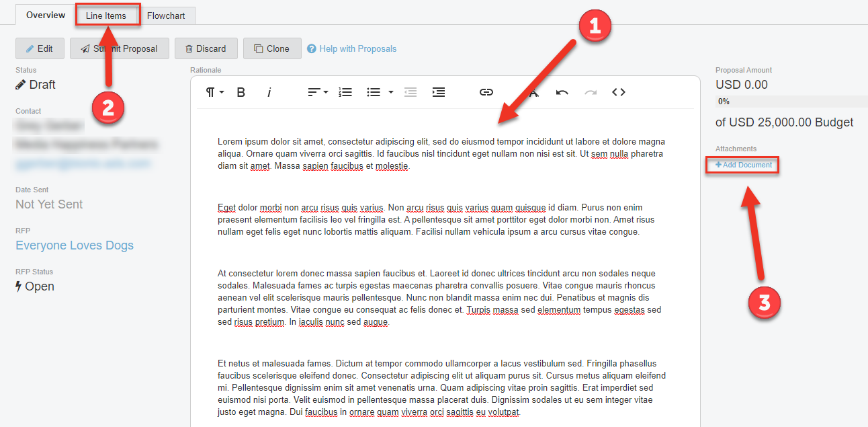868x427 pixels.
Task: Toggle bold formatting in Rationale editor
Action: [x=241, y=93]
